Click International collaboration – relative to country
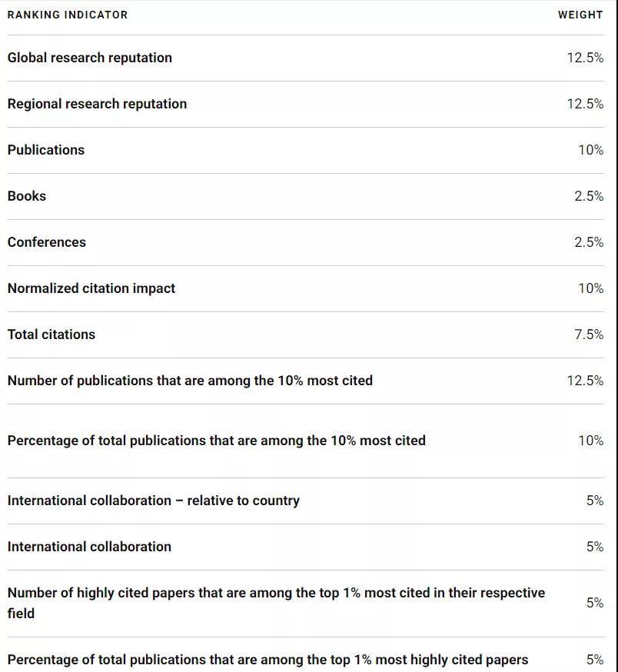Screen dimensions: 618x672 click(154, 501)
